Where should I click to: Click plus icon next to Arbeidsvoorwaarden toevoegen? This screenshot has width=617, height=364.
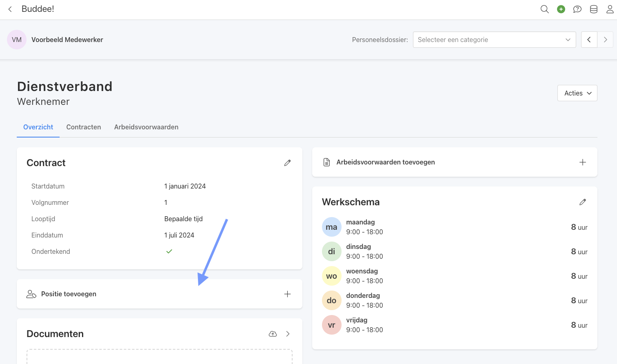[582, 162]
